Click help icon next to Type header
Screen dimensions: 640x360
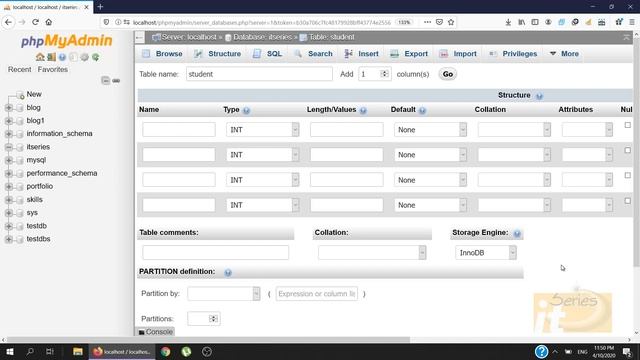point(246,110)
